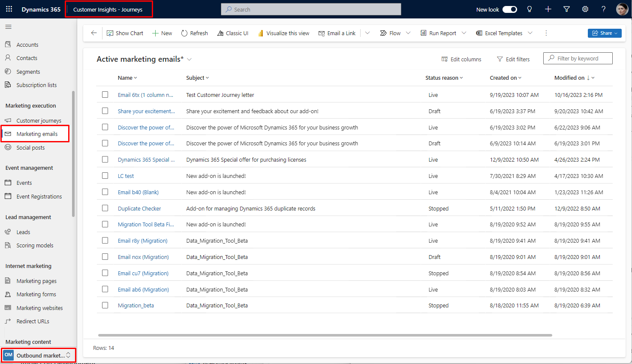Expand the Email a Link dropdown chevron
The image size is (632, 364).
pyautogui.click(x=367, y=33)
